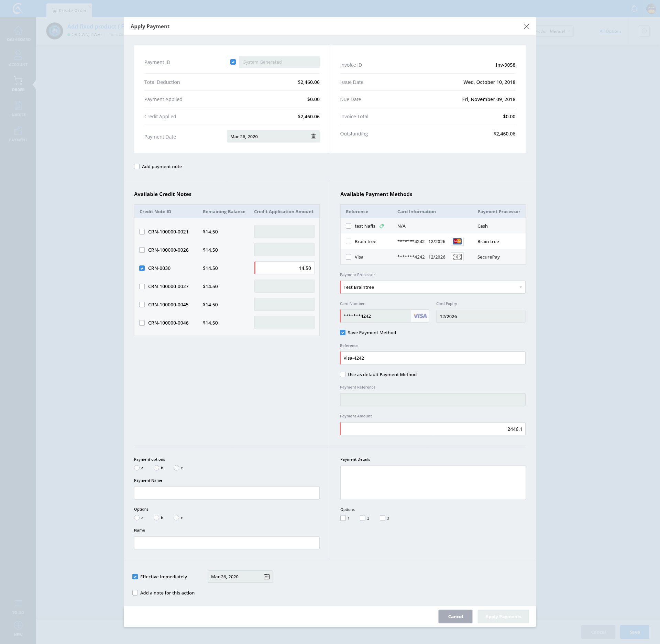Open the Manual mode dropdown
Viewport: 660px width, 644px height.
pyautogui.click(x=559, y=31)
